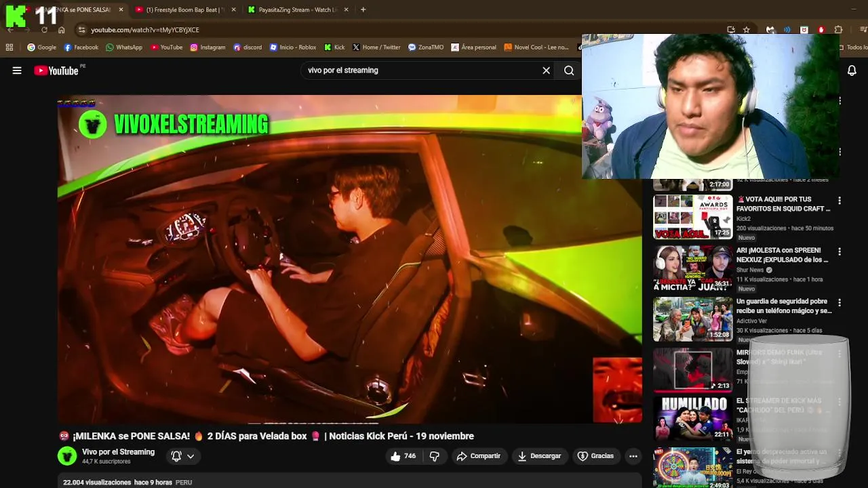Download the video with Descargar

(539, 456)
